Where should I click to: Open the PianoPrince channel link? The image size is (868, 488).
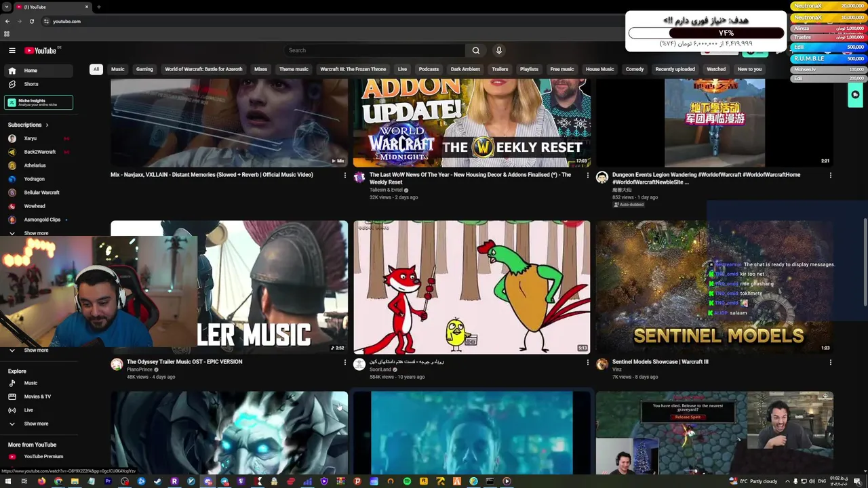[x=140, y=370]
